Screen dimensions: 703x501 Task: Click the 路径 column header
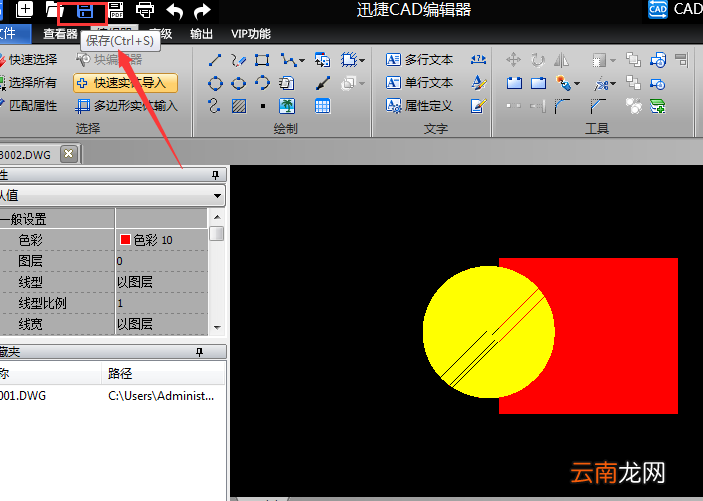pos(163,374)
